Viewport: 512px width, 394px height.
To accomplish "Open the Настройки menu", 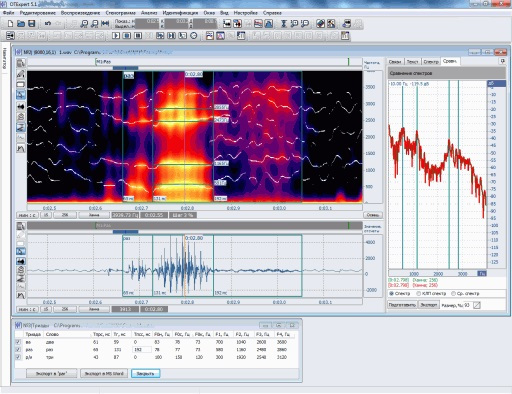I will click(x=246, y=13).
